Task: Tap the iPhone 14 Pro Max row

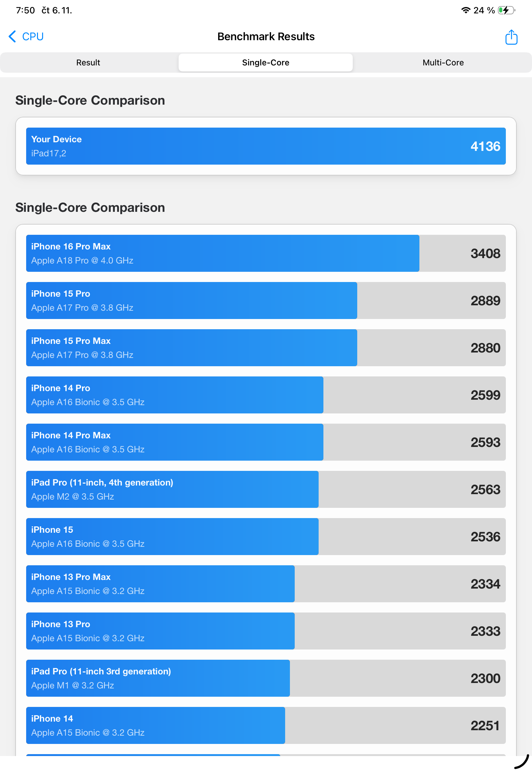Action: point(266,442)
